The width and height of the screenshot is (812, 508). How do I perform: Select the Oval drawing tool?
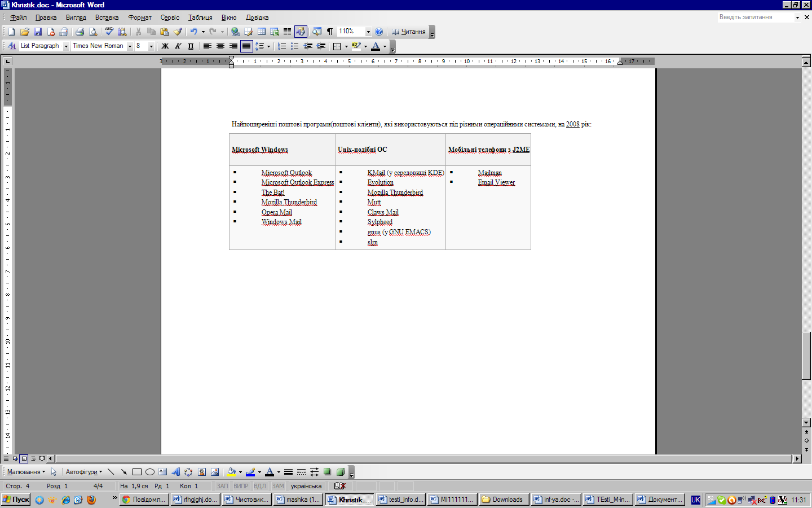[x=150, y=472]
